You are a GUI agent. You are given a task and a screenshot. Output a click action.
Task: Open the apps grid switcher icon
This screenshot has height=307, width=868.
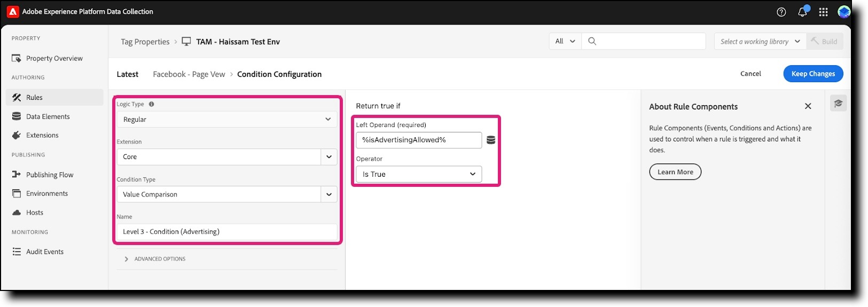coord(823,12)
